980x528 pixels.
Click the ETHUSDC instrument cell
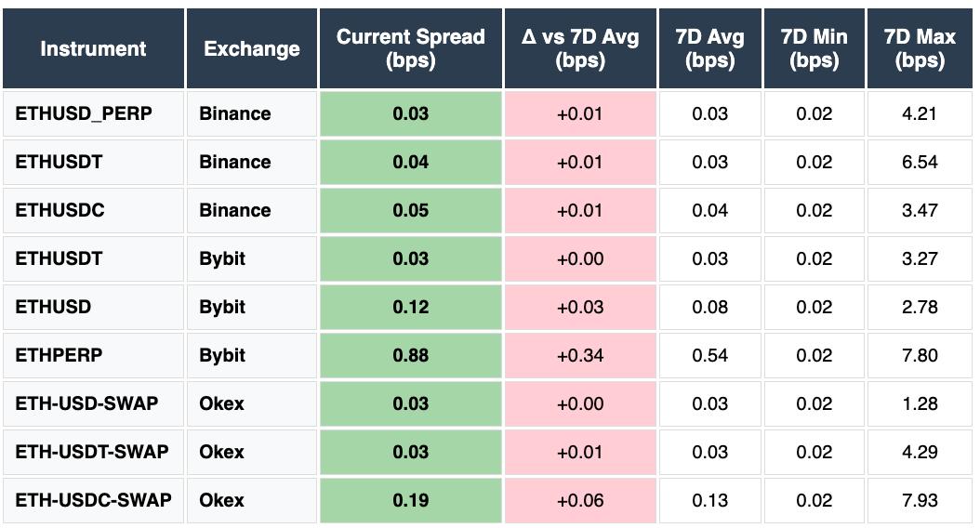coord(60,210)
